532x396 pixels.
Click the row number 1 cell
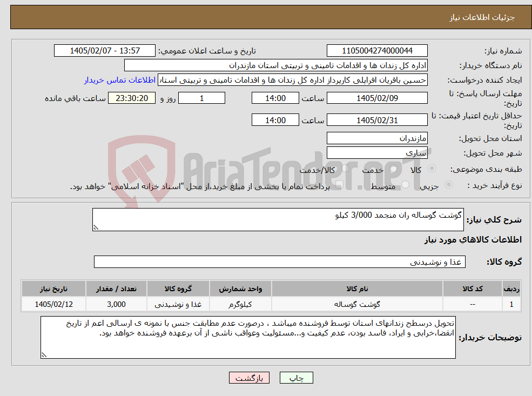(511, 304)
